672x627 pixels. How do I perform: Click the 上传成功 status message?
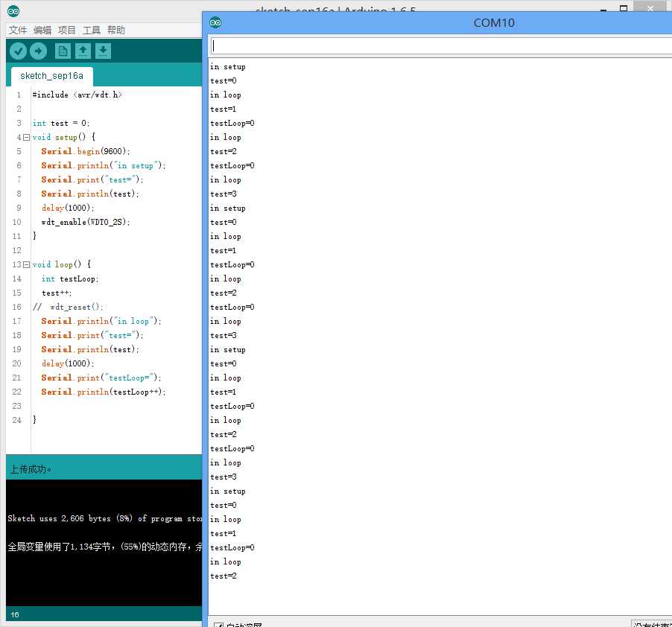[31, 469]
